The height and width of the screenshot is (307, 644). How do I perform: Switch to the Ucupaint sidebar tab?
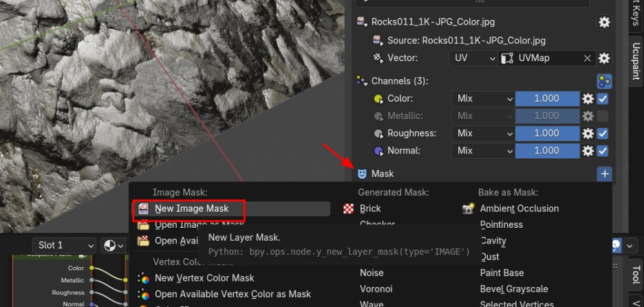[635, 61]
